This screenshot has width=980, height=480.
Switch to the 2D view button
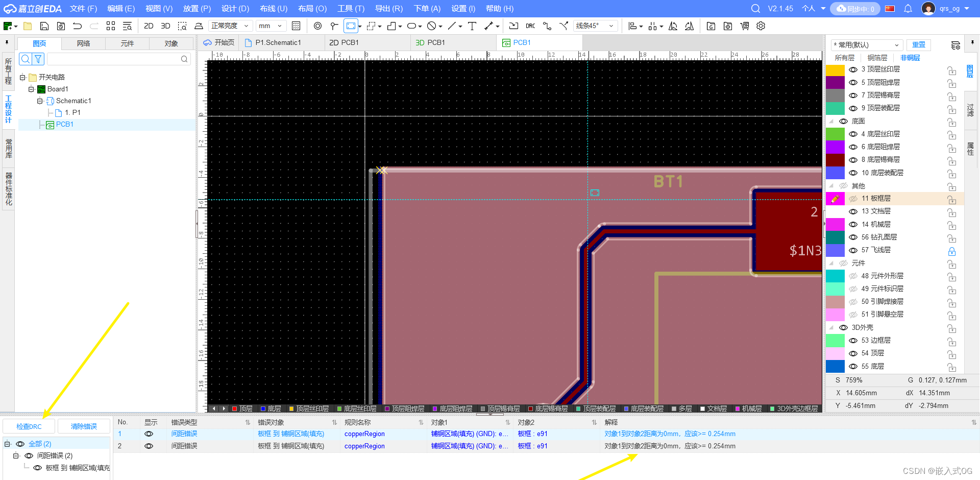pyautogui.click(x=149, y=26)
